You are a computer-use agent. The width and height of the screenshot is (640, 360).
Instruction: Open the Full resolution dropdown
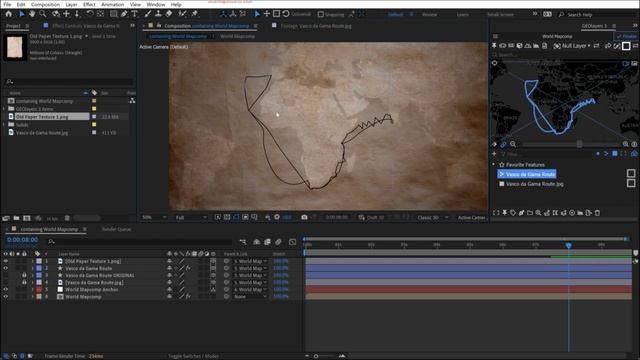[191, 218]
